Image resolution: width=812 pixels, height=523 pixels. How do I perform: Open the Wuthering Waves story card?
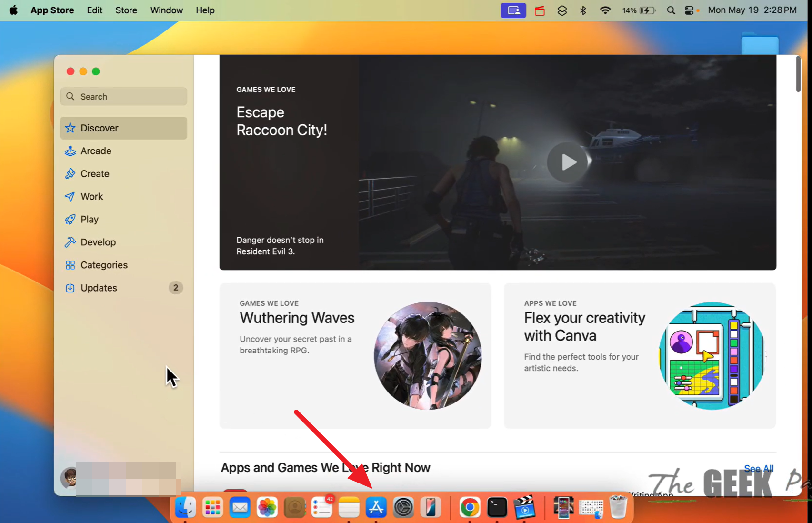point(355,356)
